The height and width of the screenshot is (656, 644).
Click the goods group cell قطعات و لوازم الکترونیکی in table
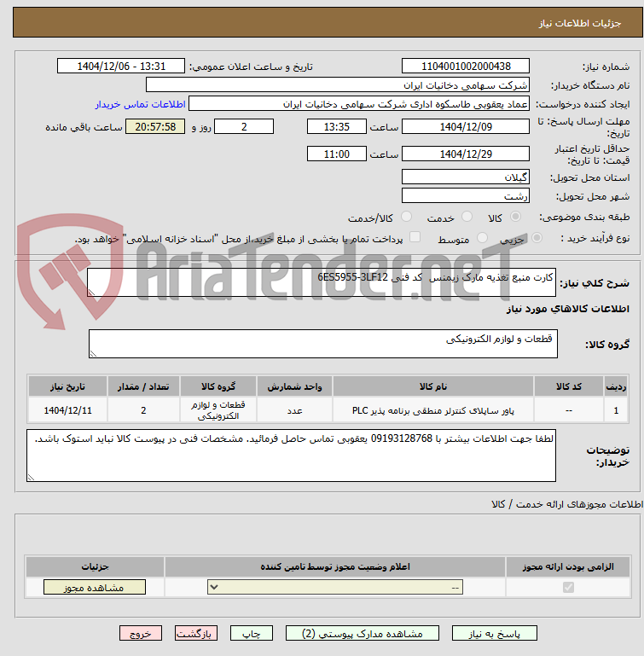[218, 410]
